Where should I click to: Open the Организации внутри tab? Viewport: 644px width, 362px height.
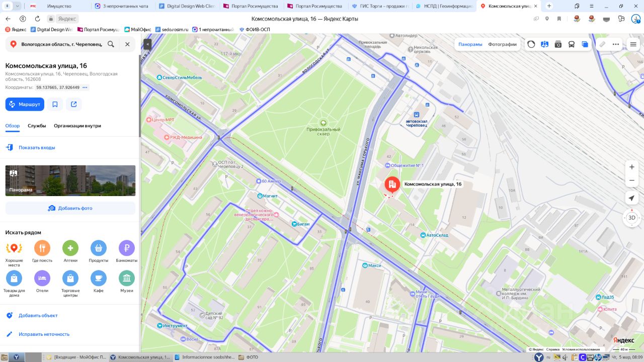77,126
